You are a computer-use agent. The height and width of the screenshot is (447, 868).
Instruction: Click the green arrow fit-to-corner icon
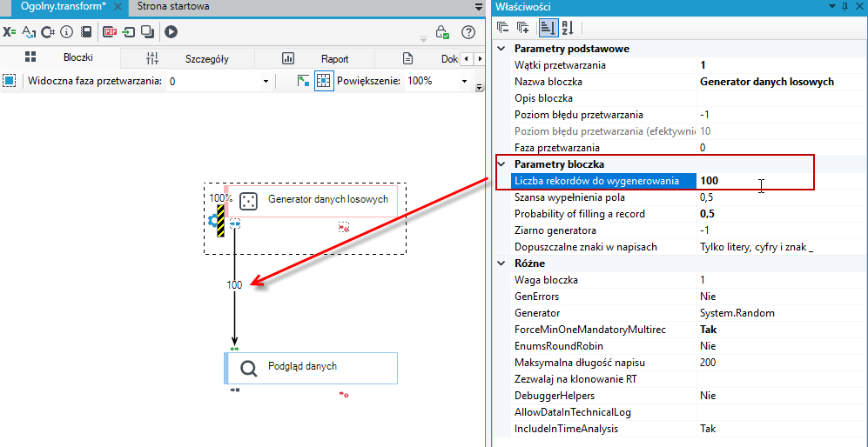(x=303, y=81)
